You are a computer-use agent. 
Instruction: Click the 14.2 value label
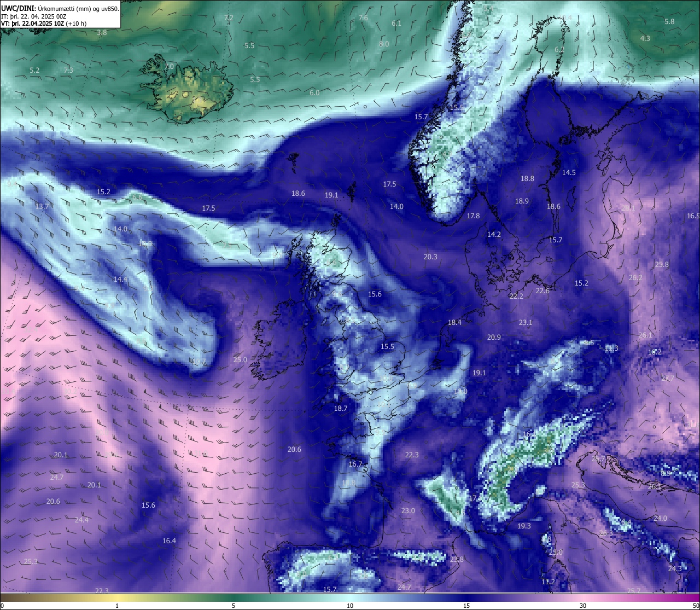(x=494, y=234)
